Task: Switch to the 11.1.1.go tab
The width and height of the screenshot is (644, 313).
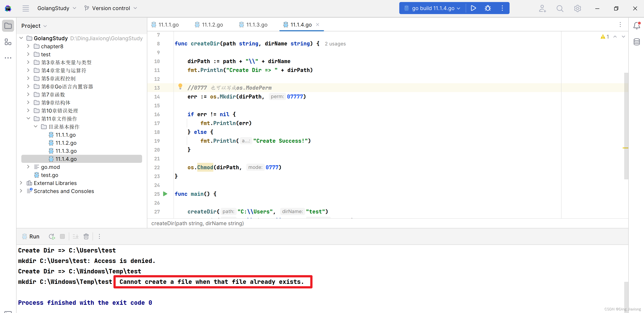Action: pos(165,25)
